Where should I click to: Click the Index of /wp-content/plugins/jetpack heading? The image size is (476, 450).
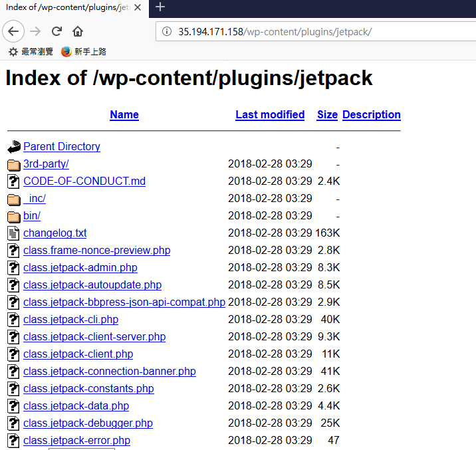pyautogui.click(x=189, y=78)
